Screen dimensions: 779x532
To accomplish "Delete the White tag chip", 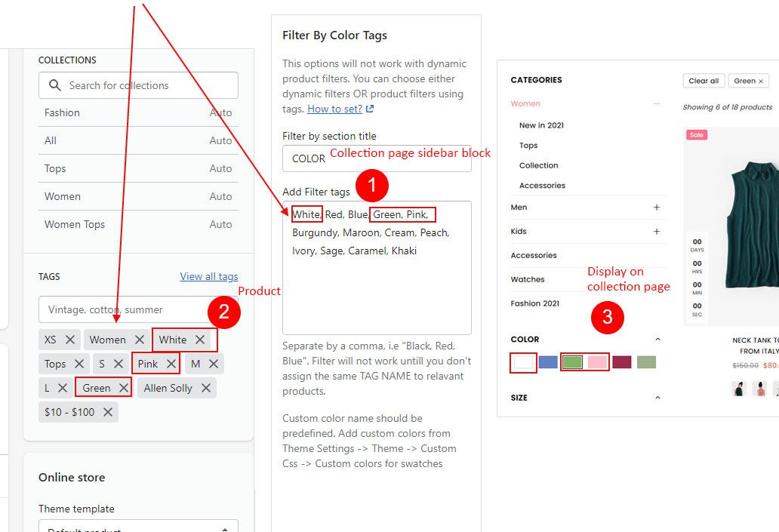I will [x=199, y=340].
